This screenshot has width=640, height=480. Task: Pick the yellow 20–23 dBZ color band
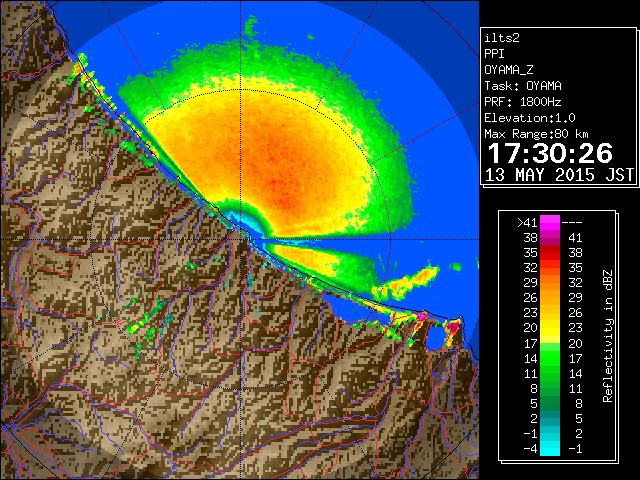point(550,328)
